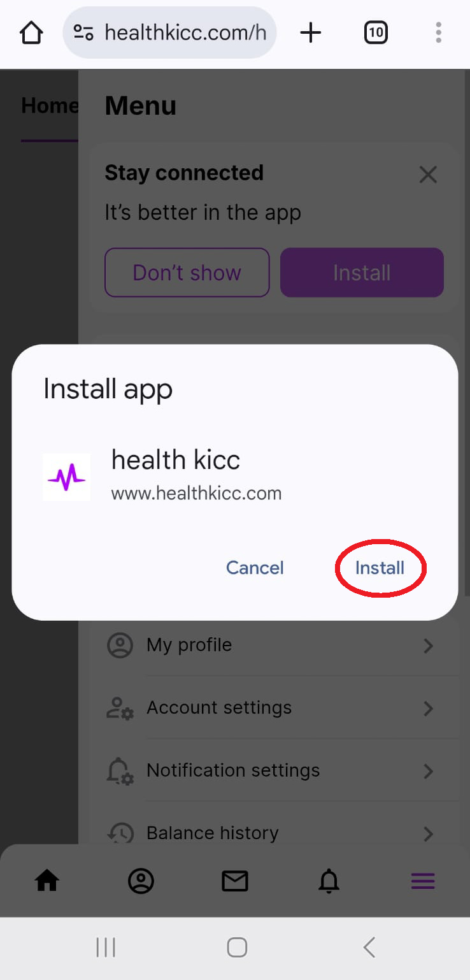Confirm Install in the Install app dialog
Image resolution: width=470 pixels, height=980 pixels.
tap(380, 568)
